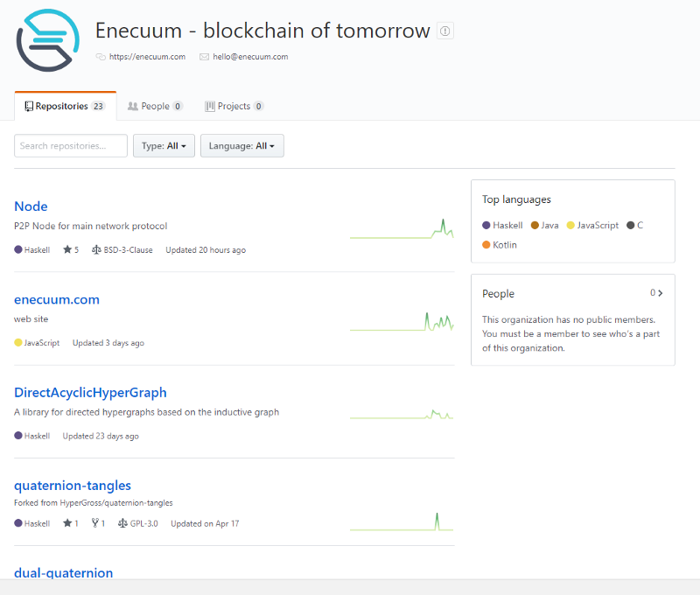Viewport: 700px width, 595px height.
Task: Filter by Kotlin in Top languages
Action: pos(500,245)
